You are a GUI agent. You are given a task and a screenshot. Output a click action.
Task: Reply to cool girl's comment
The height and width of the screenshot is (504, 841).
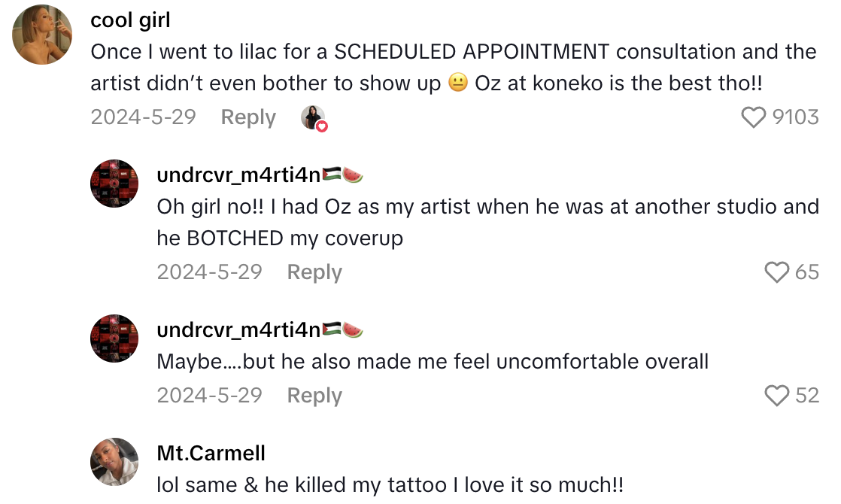click(247, 117)
